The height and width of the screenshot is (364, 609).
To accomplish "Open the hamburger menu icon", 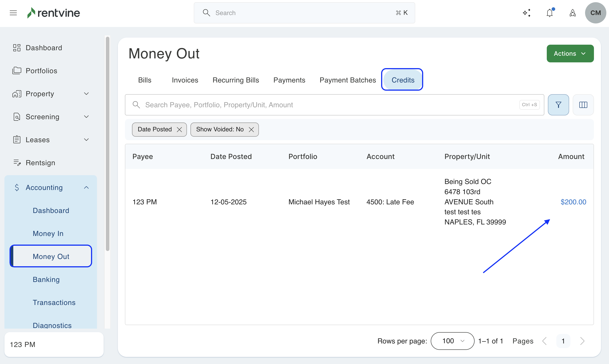I will point(13,13).
